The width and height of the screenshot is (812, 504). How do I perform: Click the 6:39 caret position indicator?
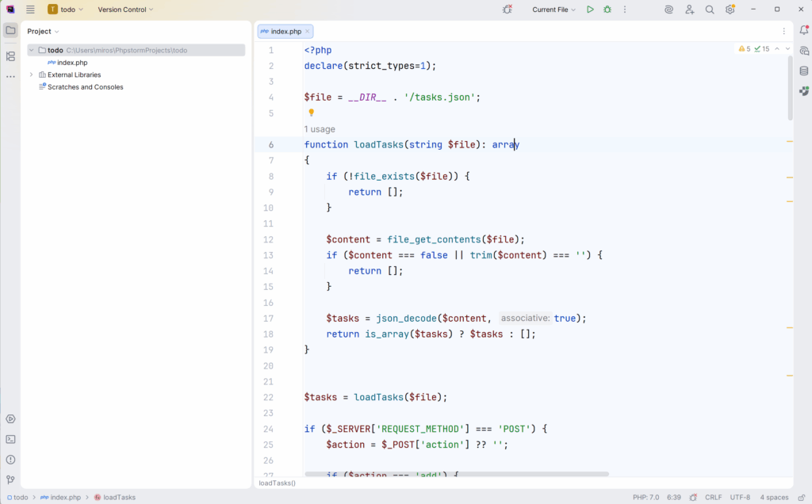coord(674,498)
